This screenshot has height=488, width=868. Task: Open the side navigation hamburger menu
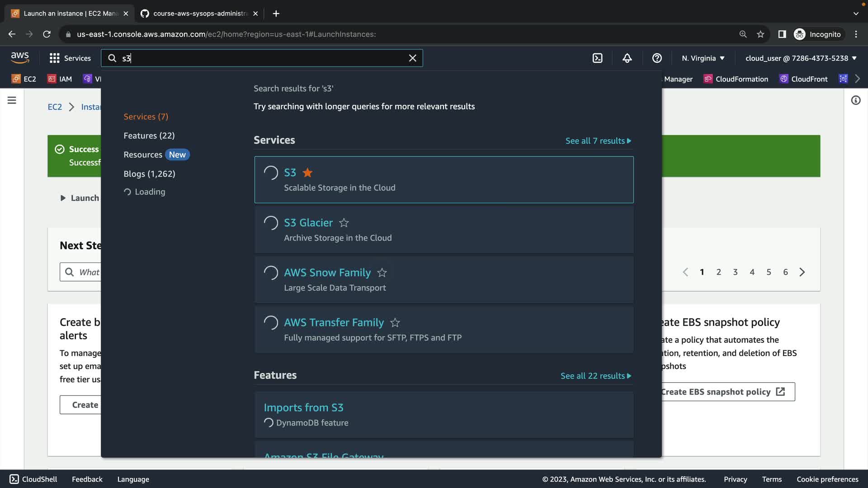tap(12, 100)
